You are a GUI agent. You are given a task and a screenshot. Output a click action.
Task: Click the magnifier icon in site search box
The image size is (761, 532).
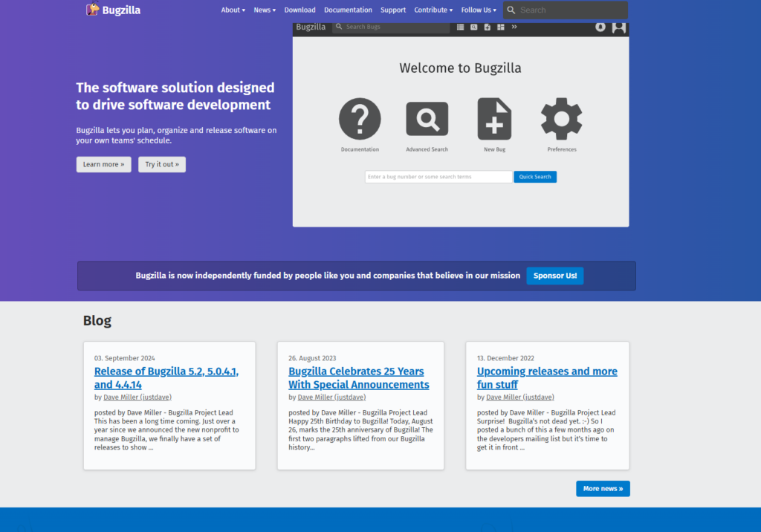pyautogui.click(x=511, y=10)
